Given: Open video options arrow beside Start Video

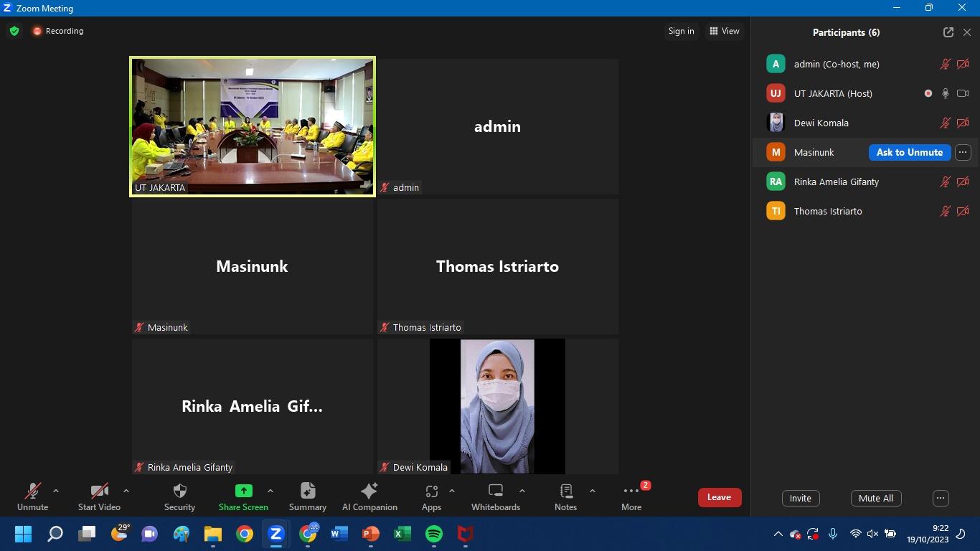Looking at the screenshot, I should pos(126,491).
